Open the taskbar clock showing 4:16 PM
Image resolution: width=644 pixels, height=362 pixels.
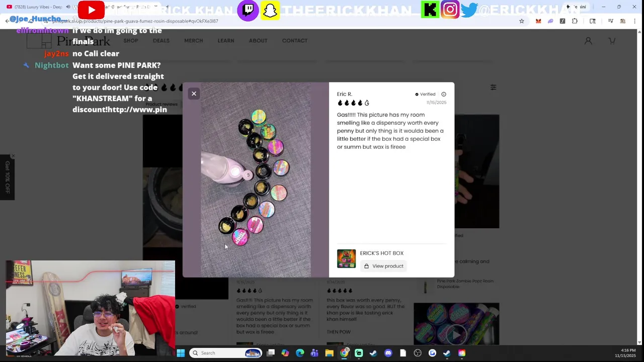[628, 353]
